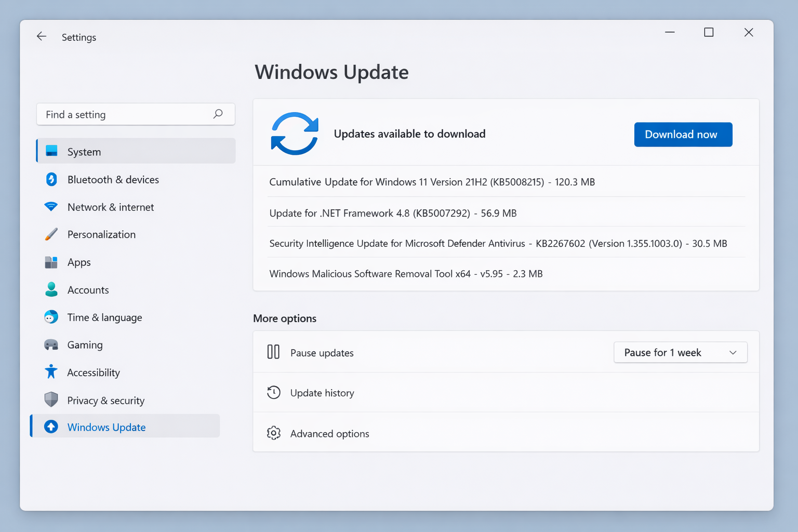
Task: Select Windows Update label in sidebar
Action: [x=107, y=427]
